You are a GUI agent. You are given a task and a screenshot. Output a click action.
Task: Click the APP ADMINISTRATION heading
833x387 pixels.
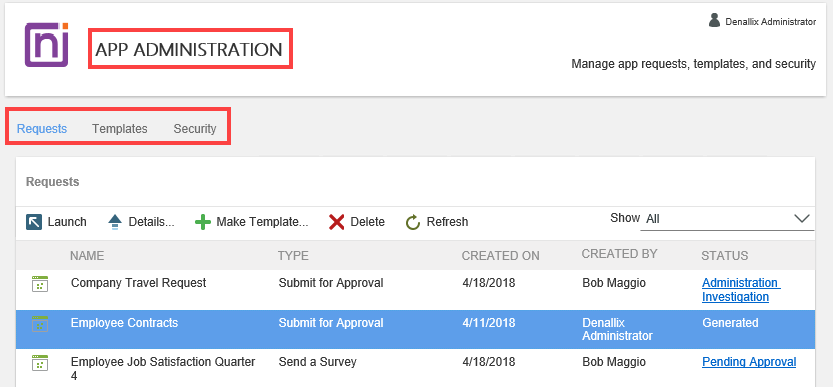(x=189, y=49)
